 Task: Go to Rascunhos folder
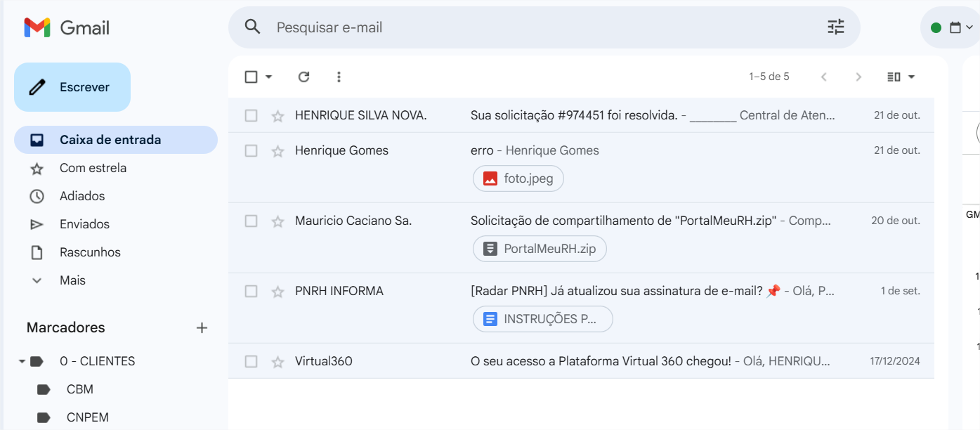coord(90,252)
